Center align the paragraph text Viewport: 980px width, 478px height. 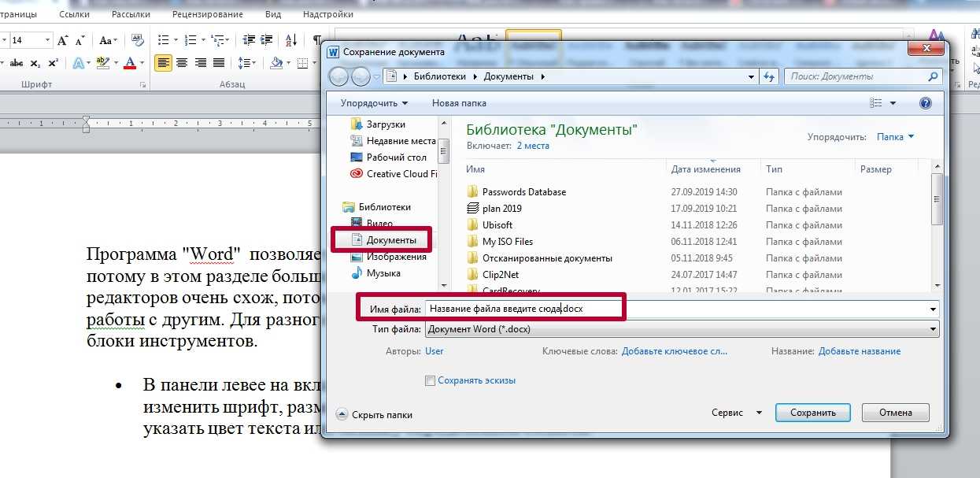tap(182, 63)
